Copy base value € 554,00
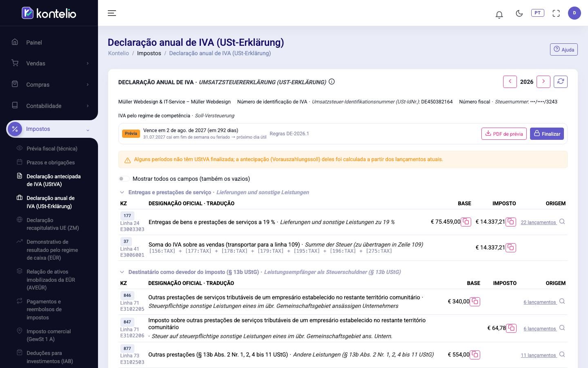Screen dimensions: 588x368 [475, 355]
